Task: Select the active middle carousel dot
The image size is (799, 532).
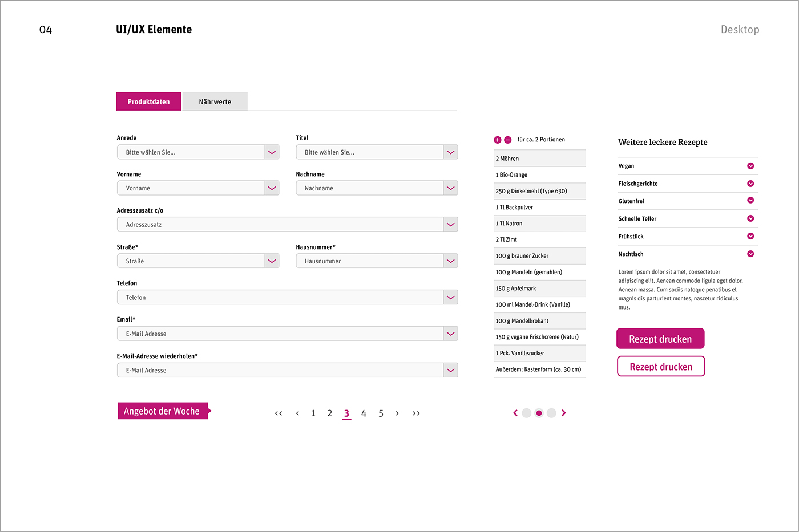Action: (539, 413)
